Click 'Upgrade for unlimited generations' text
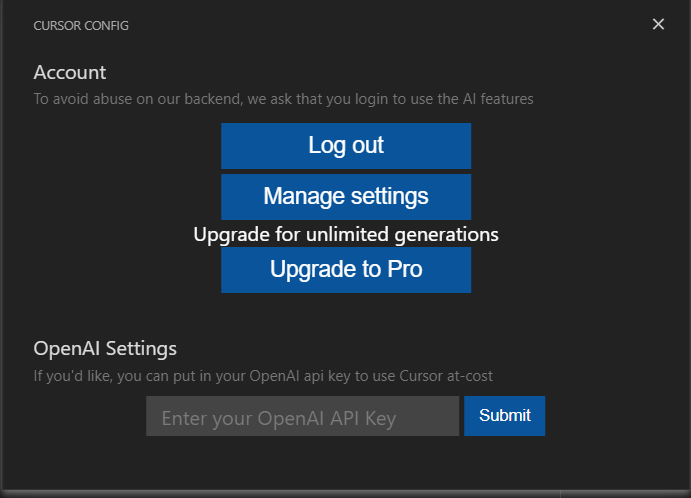691x498 pixels. coord(346,234)
